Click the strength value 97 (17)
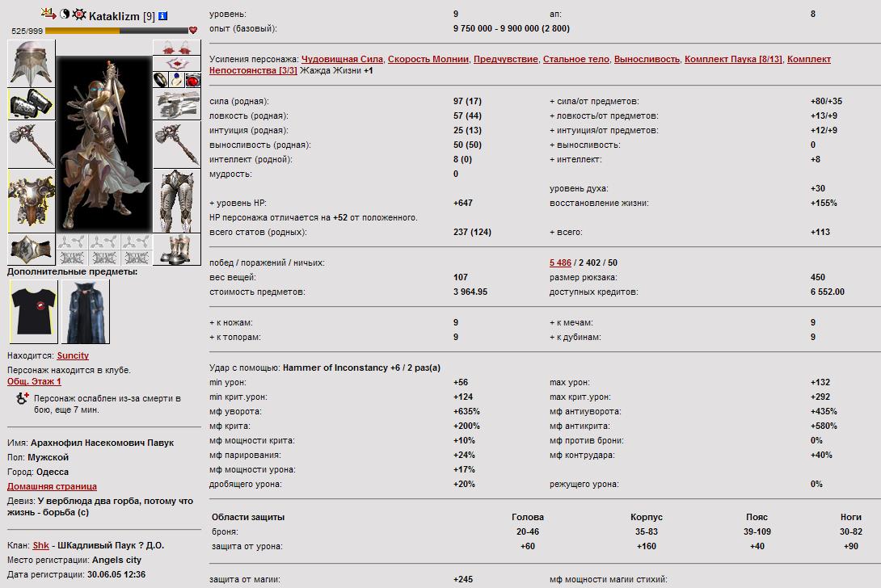 (467, 101)
